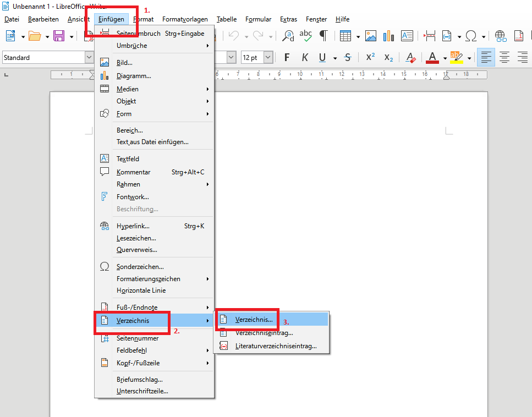Expand the font color dropdown arrow
Image resolution: width=532 pixels, height=417 pixels.
click(445, 58)
